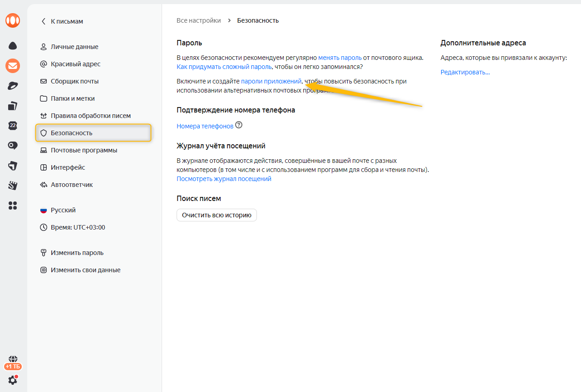The height and width of the screenshot is (392, 581).
Task: Click the settings gear icon at bottom
Action: pos(13,380)
